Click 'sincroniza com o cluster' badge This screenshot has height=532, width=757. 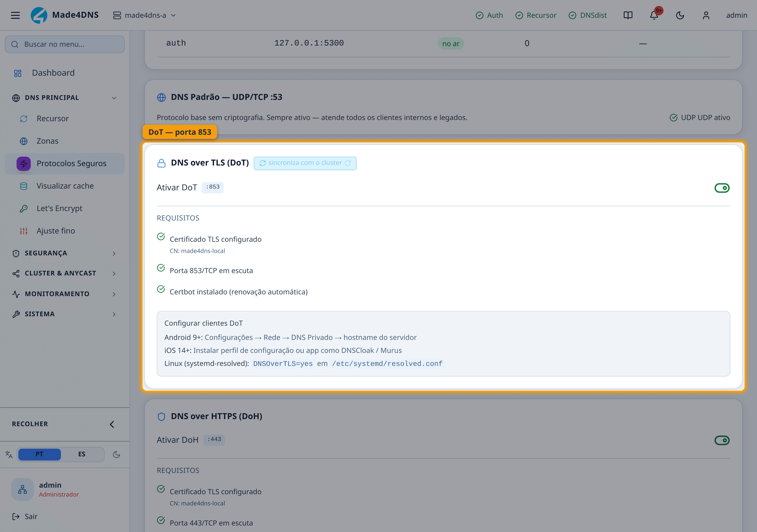305,163
